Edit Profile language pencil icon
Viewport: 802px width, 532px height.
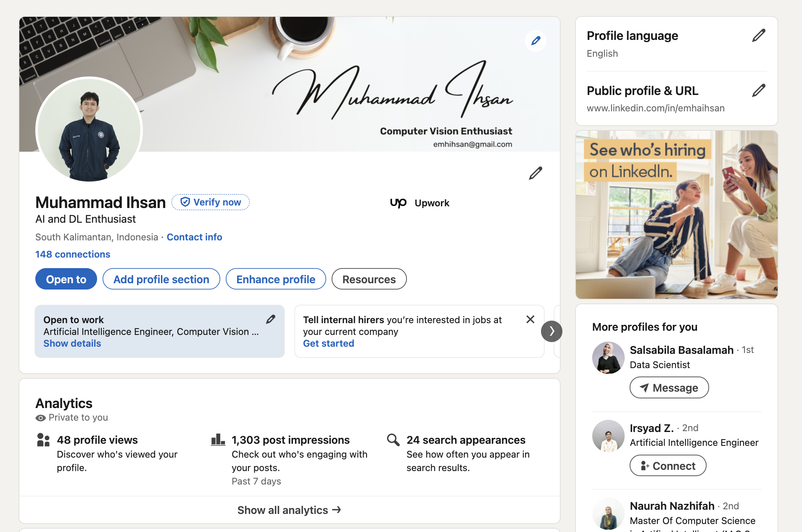(x=759, y=36)
